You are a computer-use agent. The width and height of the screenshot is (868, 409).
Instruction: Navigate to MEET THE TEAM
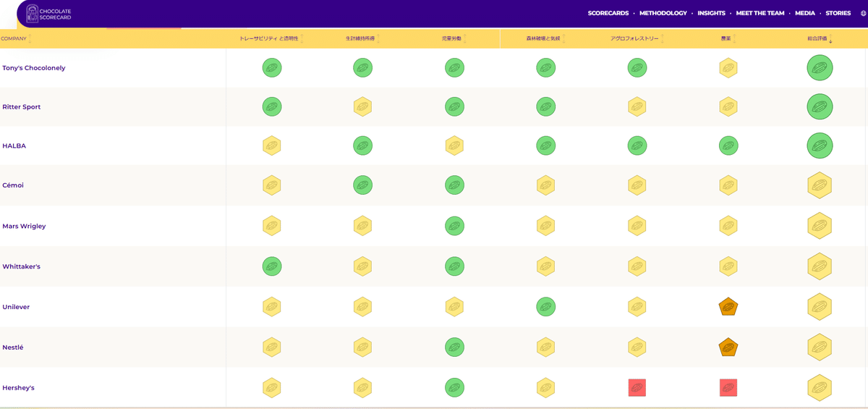click(760, 13)
